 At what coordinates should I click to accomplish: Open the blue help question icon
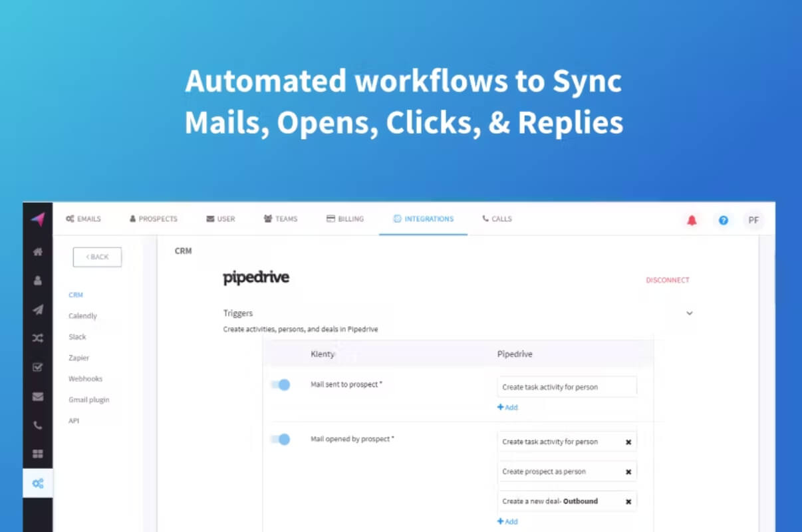(x=724, y=220)
